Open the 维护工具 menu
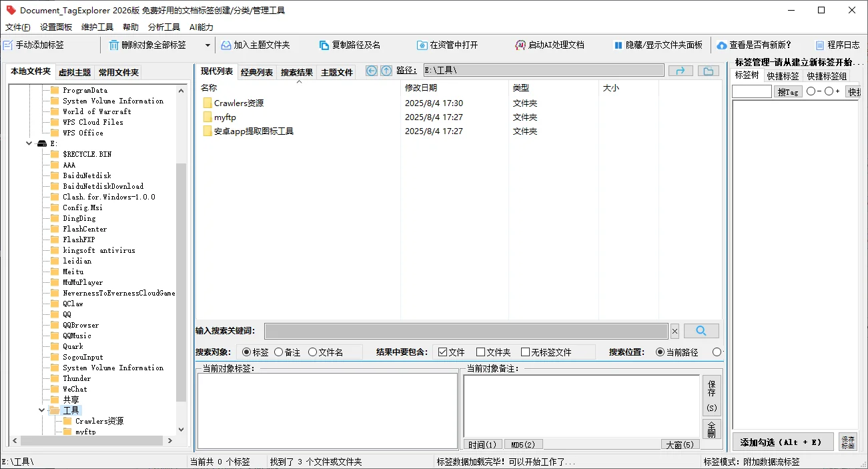 coord(97,27)
